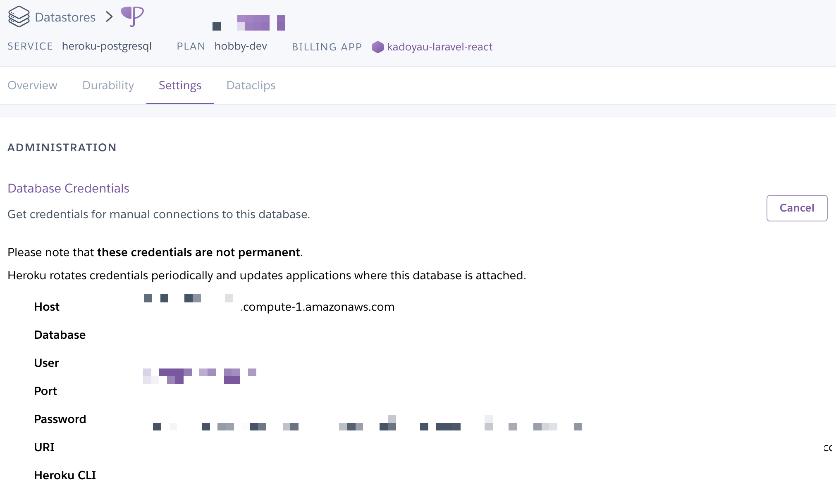Click the Port field label
The image size is (836, 504).
pyautogui.click(x=45, y=391)
